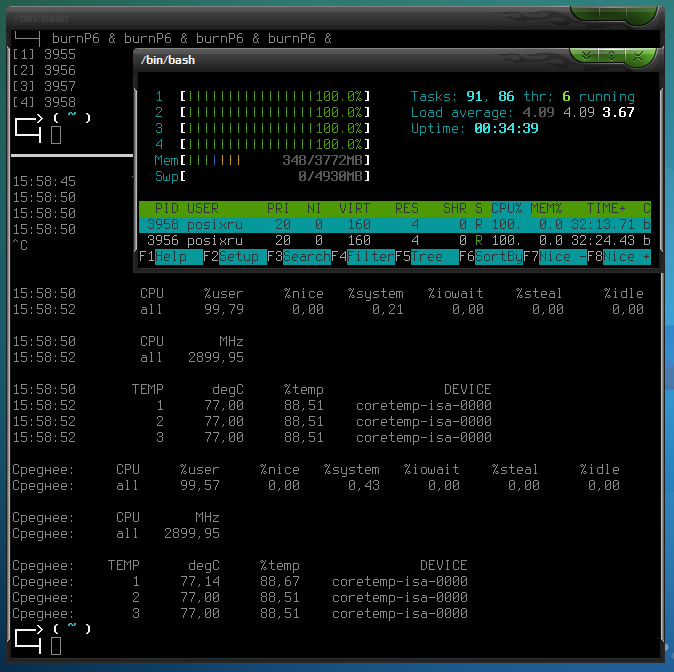
Task: Click job line [3] 3957
Action: tap(44, 86)
